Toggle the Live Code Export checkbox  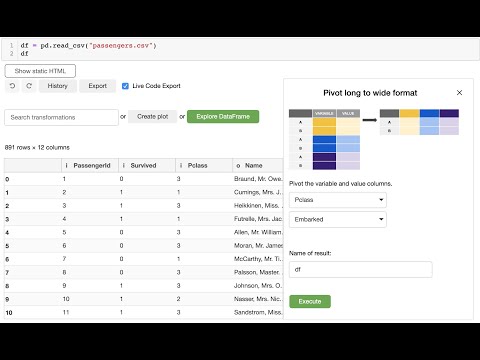click(x=125, y=86)
